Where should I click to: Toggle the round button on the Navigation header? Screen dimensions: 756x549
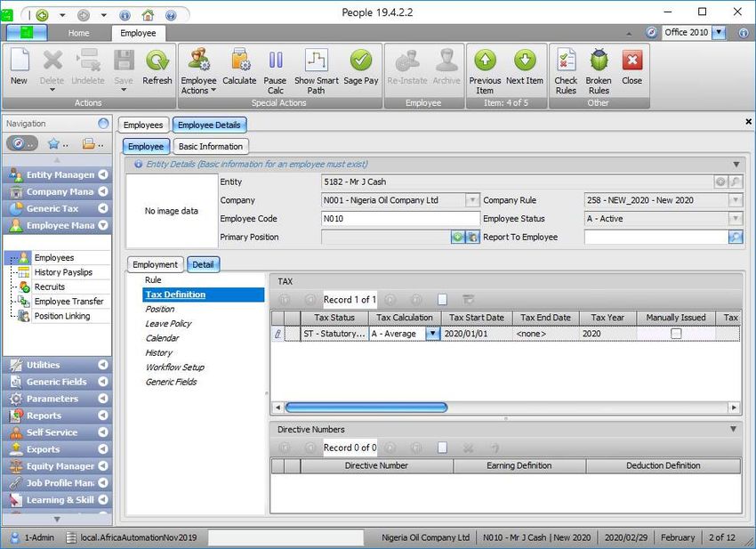click(103, 124)
